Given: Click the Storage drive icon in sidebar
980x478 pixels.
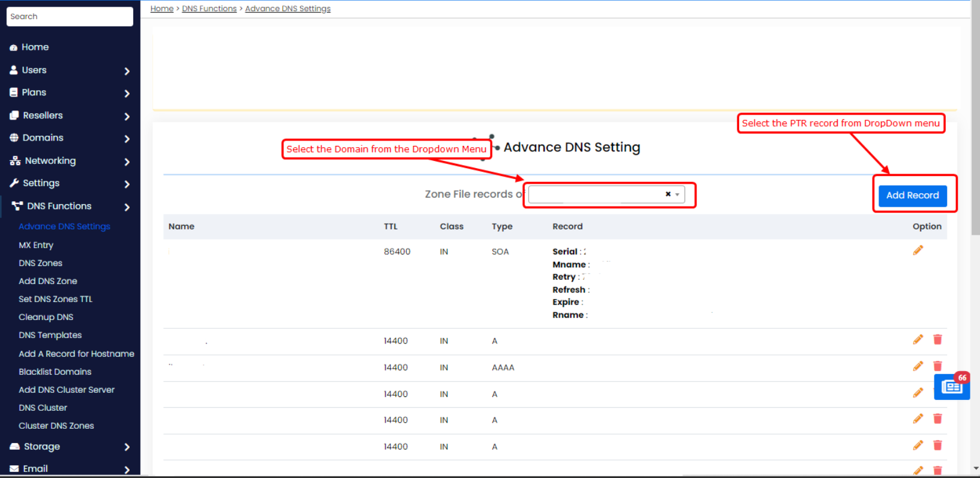Looking at the screenshot, I should pos(14,447).
